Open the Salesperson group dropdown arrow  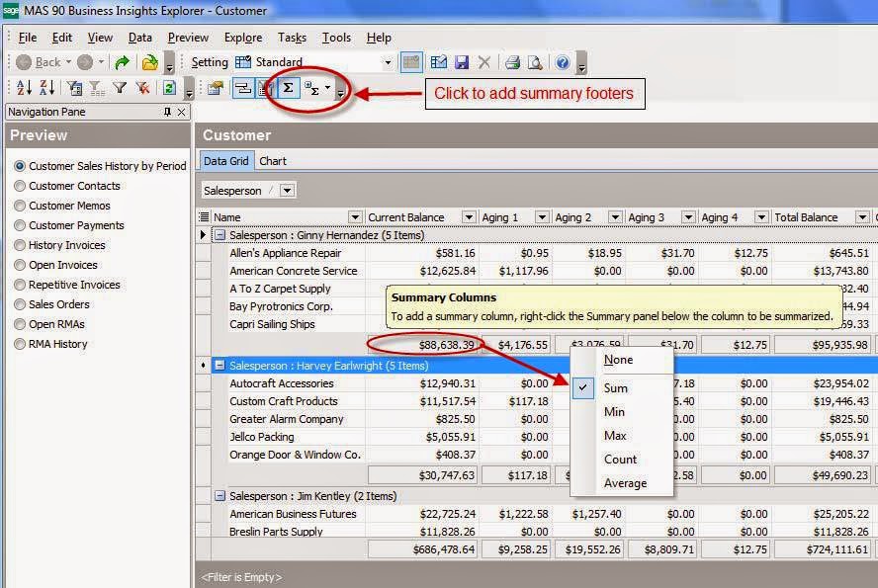pos(288,191)
